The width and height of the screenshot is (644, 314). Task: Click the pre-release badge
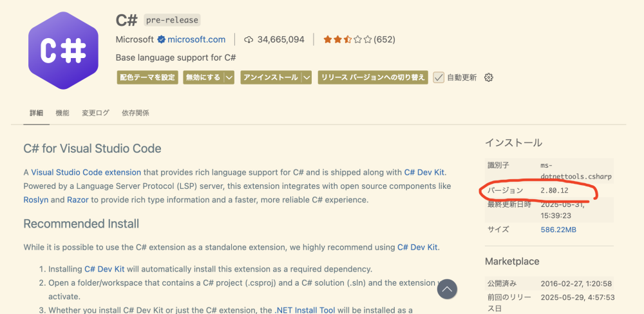(172, 20)
